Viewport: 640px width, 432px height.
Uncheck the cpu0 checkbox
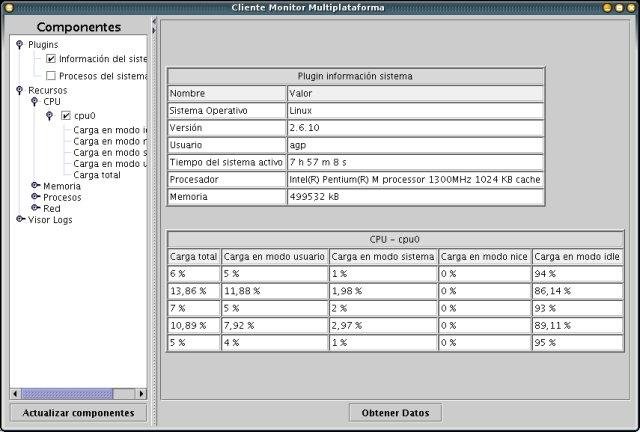(66, 116)
